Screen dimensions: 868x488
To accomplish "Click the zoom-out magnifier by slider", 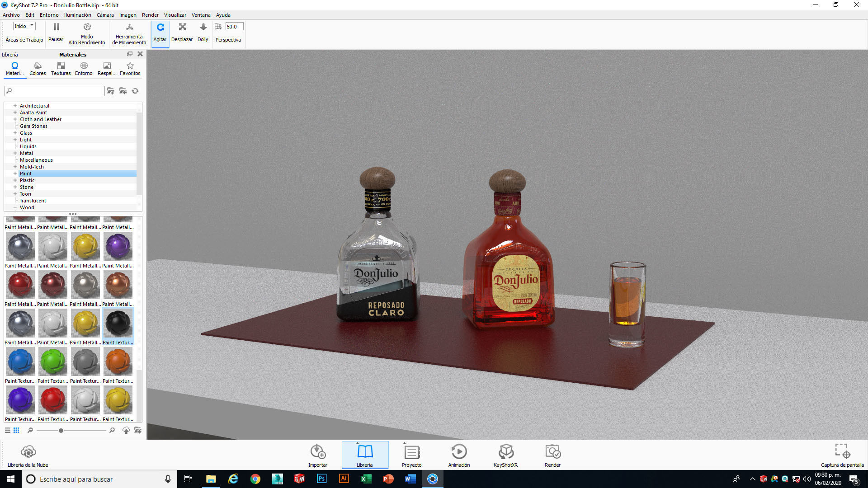I will click(30, 430).
